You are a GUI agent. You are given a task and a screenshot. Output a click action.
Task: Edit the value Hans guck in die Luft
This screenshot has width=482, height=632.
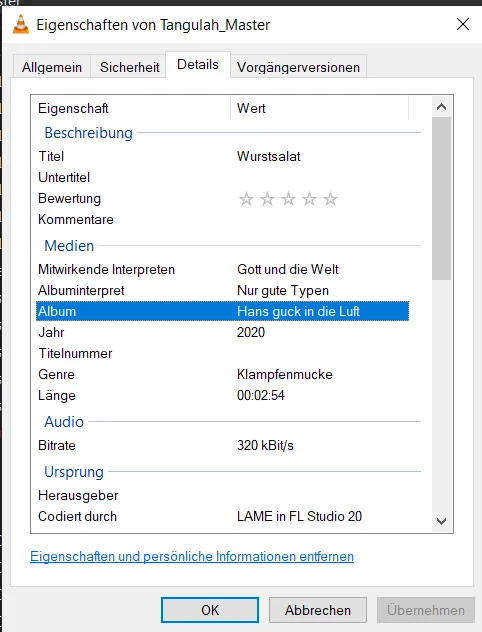coord(298,312)
